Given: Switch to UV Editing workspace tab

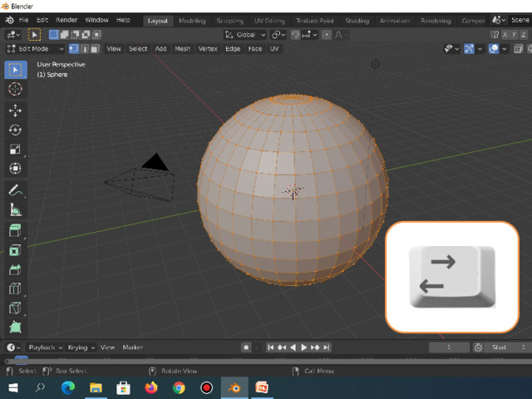Looking at the screenshot, I should 269,21.
